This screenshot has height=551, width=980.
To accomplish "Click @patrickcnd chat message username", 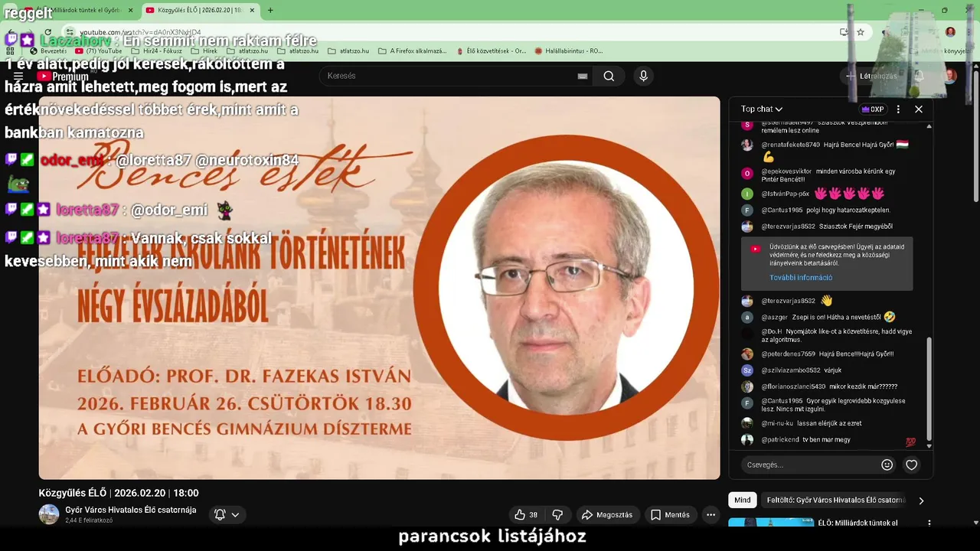I will (x=780, y=440).
